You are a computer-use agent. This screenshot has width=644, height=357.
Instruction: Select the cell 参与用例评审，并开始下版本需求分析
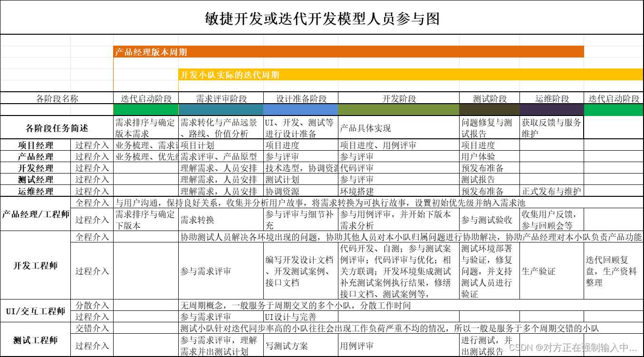click(399, 220)
